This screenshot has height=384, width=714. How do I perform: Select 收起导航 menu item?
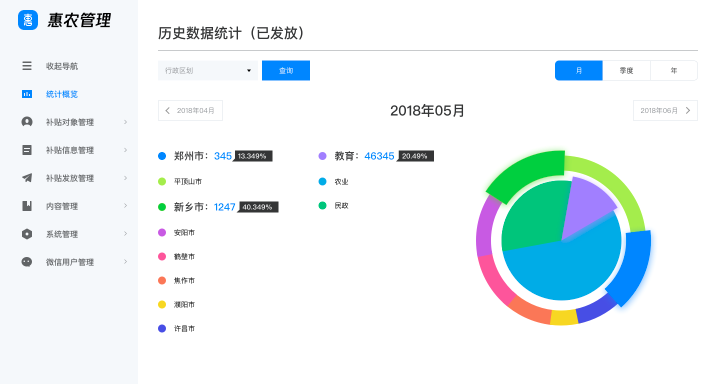(x=62, y=66)
